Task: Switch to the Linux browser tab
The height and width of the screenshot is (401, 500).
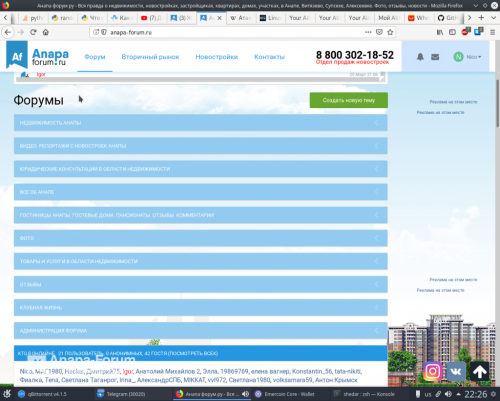Action: tap(271, 18)
